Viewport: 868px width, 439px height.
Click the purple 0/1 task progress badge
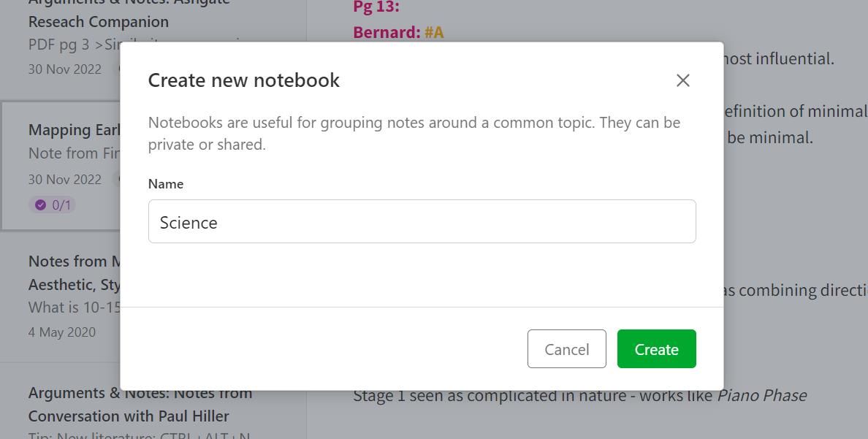[52, 205]
